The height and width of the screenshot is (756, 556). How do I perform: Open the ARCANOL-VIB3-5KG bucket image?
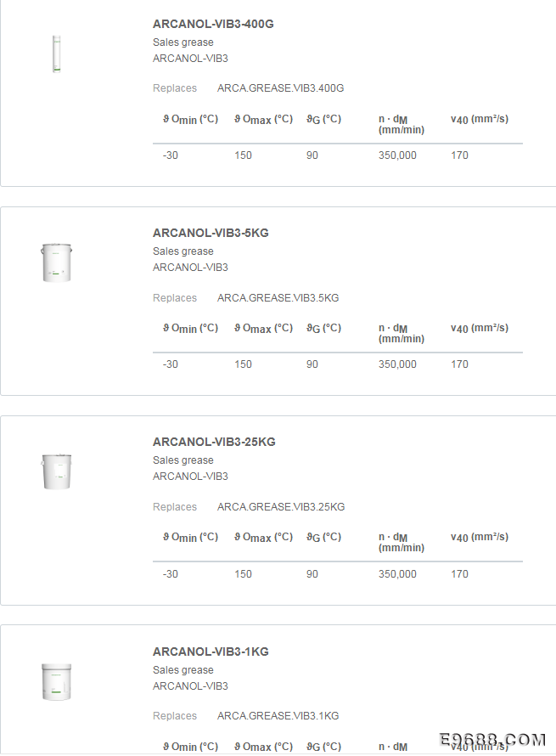click(56, 262)
